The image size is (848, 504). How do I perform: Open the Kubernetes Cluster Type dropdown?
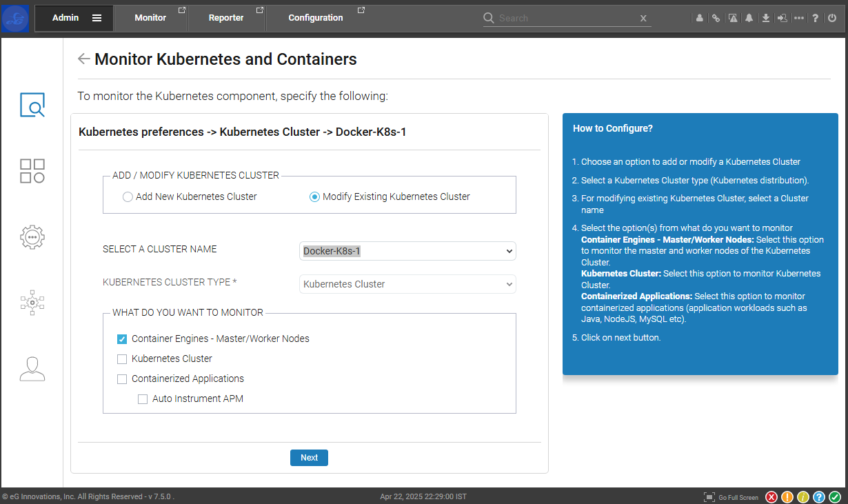[x=407, y=284]
